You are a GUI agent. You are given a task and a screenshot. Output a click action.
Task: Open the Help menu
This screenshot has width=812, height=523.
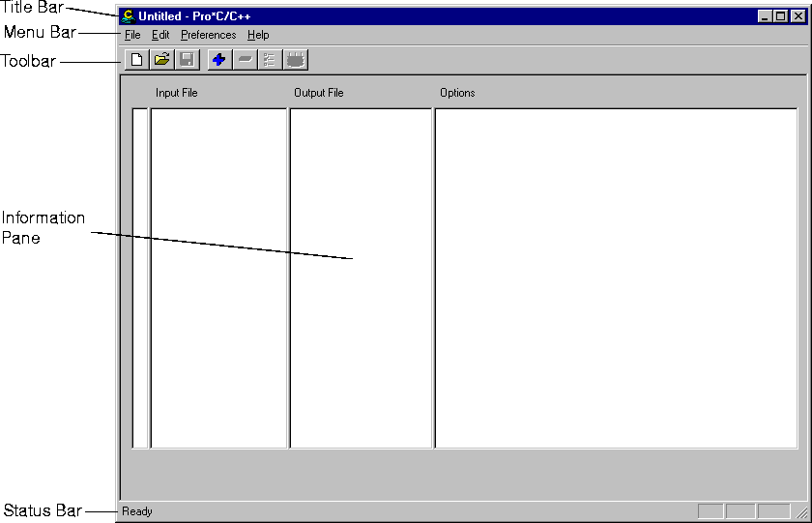coord(258,35)
